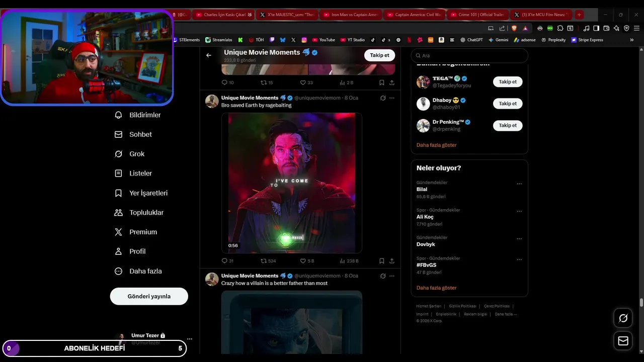Open Profil in the left sidebar
Image resolution: width=644 pixels, height=362 pixels.
click(x=130, y=251)
